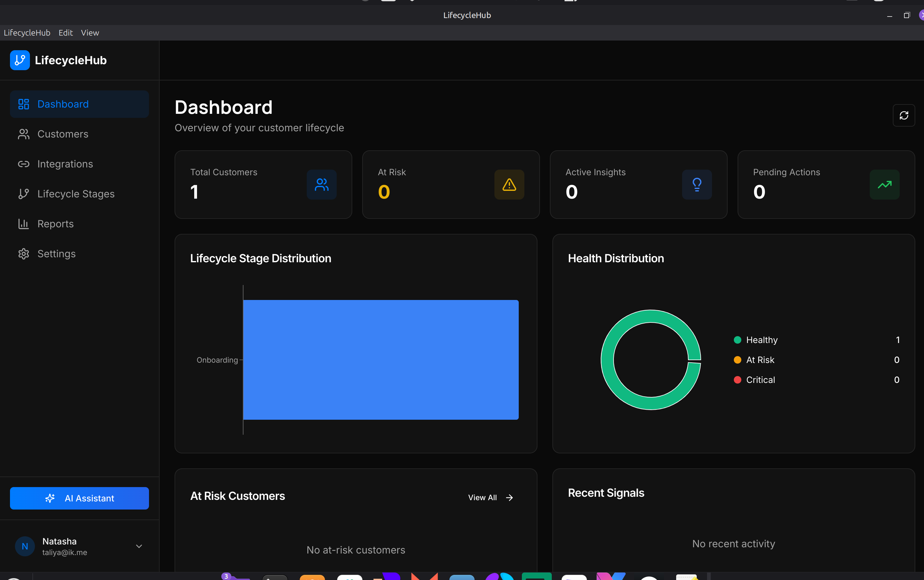This screenshot has height=580, width=924.
Task: Click the lightbulb icon on Active Insights card
Action: point(697,185)
